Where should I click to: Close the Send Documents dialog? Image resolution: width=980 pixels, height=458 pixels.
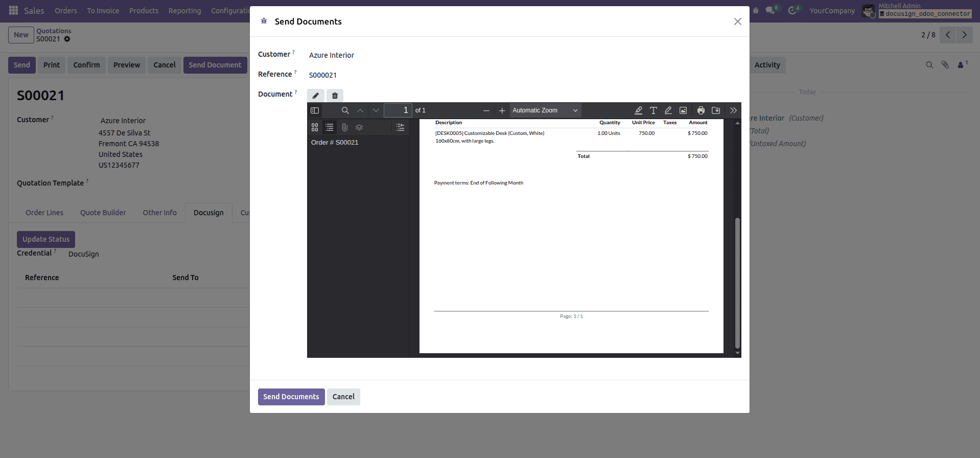[x=738, y=21]
